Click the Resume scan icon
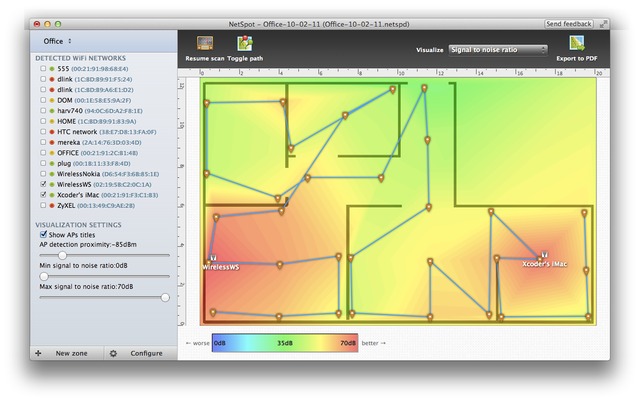This screenshot has width=640, height=402. (x=204, y=44)
